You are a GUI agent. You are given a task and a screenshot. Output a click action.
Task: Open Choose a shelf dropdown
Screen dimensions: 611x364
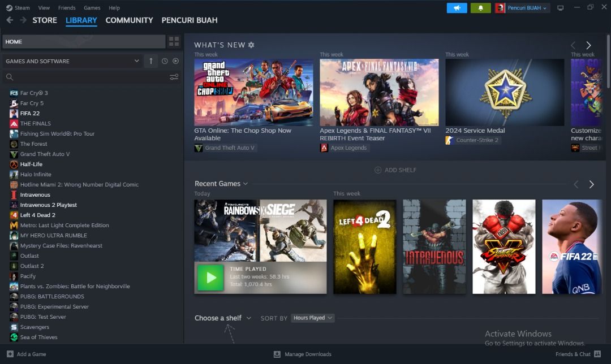(x=222, y=318)
